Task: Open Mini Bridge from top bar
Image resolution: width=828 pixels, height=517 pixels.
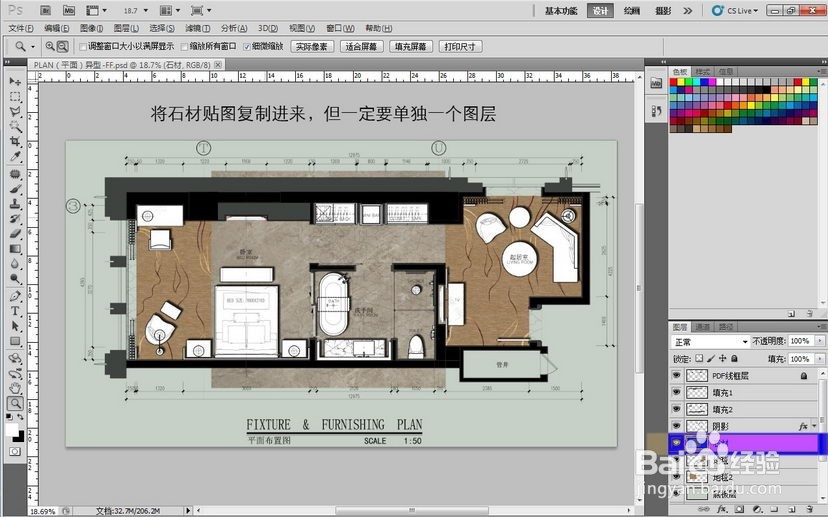Action: (x=69, y=10)
